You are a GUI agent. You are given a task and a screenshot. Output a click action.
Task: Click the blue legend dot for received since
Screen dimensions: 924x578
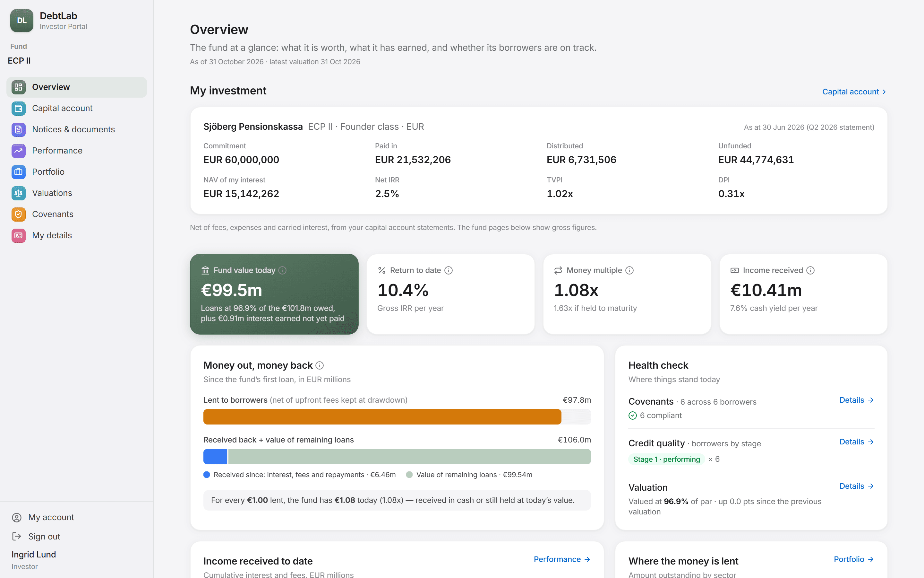207,475
